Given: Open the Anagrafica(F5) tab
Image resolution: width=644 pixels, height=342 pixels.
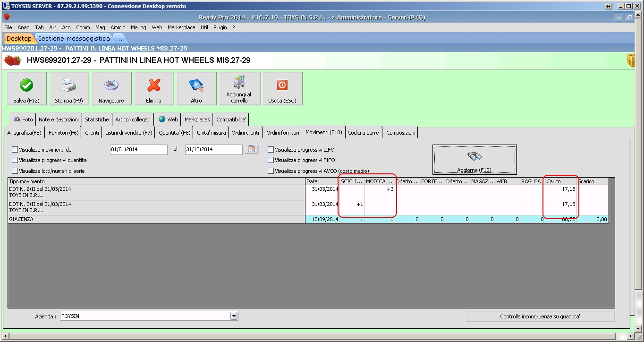Looking at the screenshot, I should [25, 133].
